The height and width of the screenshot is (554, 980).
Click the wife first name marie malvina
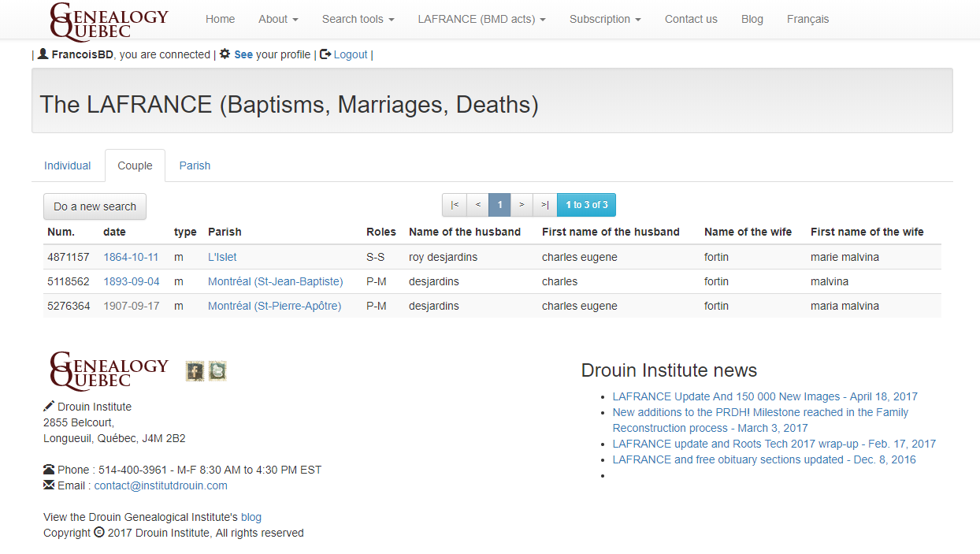click(x=845, y=257)
